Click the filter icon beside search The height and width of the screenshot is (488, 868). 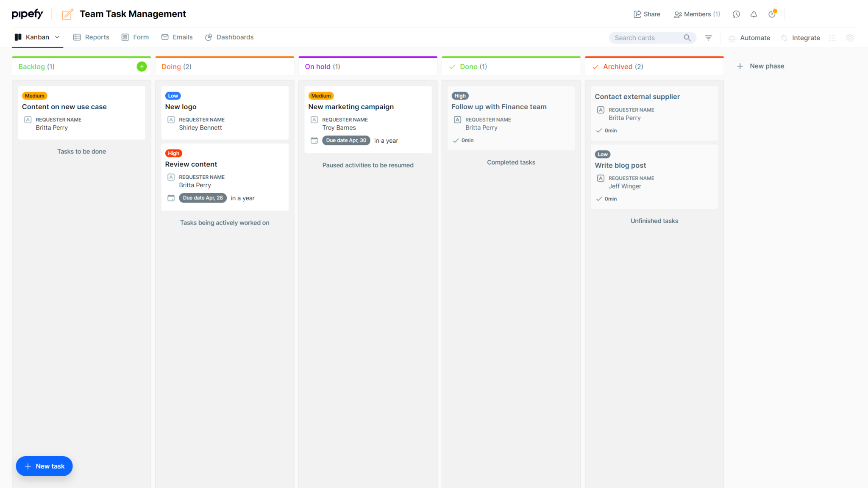pyautogui.click(x=708, y=37)
